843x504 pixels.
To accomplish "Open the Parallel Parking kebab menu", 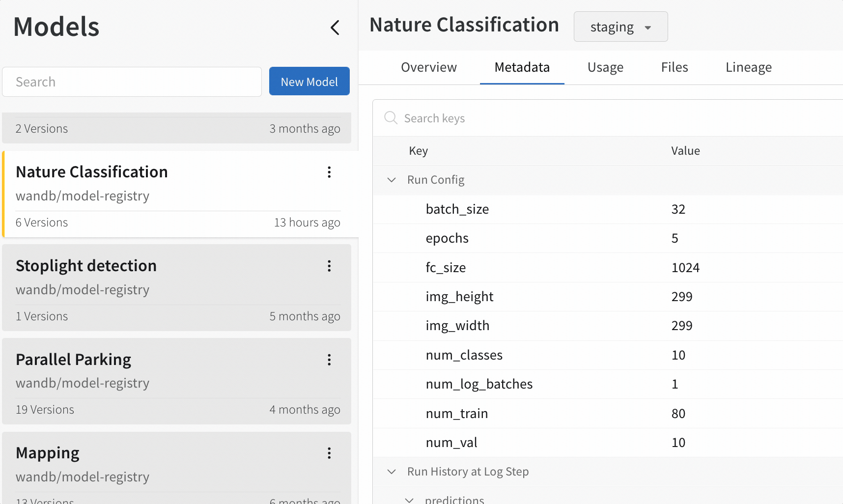I will tap(329, 360).
